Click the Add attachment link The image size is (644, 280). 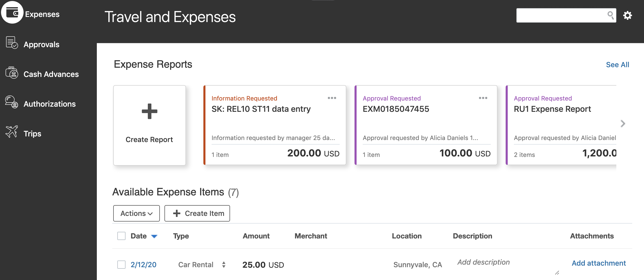[x=598, y=263]
